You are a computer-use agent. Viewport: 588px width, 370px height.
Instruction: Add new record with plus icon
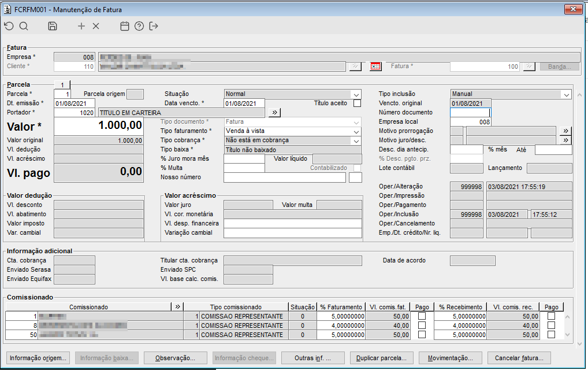(x=81, y=26)
